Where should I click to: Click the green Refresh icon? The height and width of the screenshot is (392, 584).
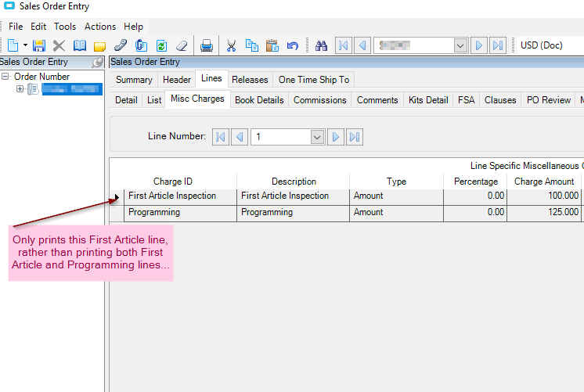161,46
